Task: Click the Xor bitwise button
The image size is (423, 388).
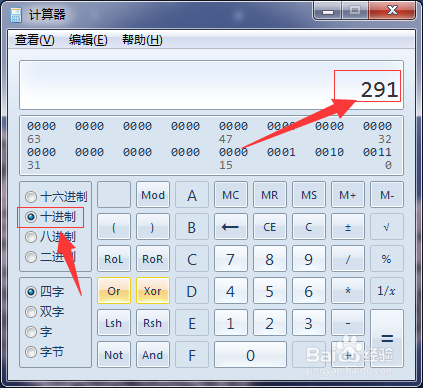Action: tap(153, 291)
